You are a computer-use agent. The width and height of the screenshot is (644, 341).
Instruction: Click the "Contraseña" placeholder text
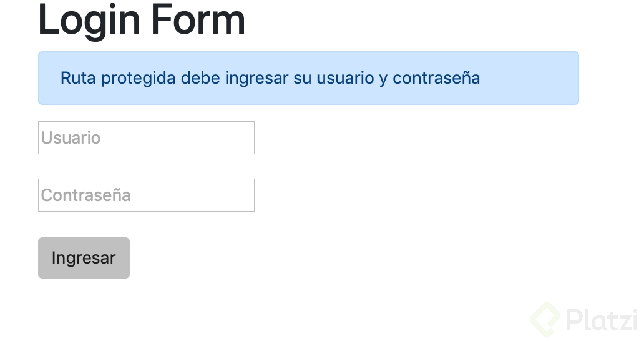coord(85,195)
